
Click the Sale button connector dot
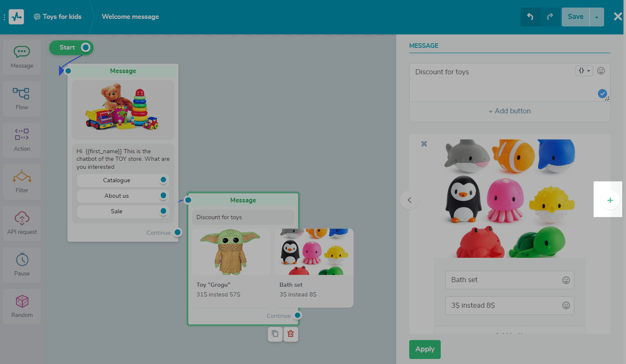(x=163, y=211)
